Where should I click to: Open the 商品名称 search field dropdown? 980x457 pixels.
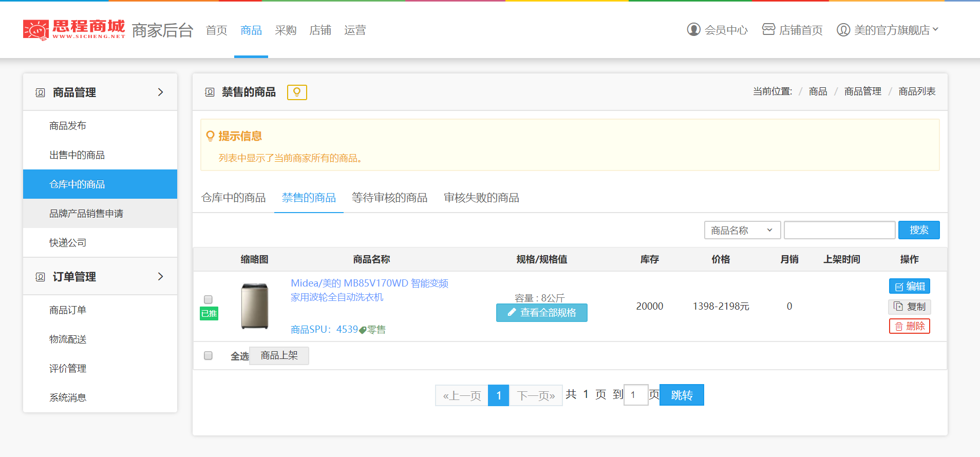742,230
